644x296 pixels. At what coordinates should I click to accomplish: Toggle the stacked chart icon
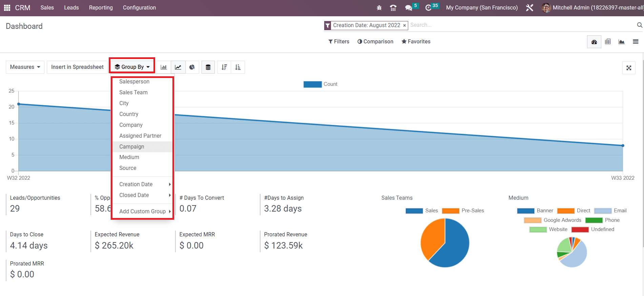coord(208,67)
